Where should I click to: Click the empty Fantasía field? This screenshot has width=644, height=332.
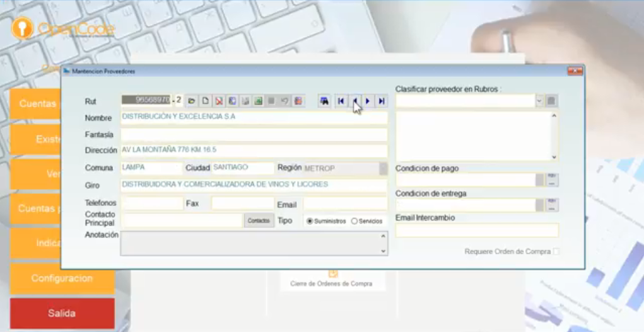[254, 135]
